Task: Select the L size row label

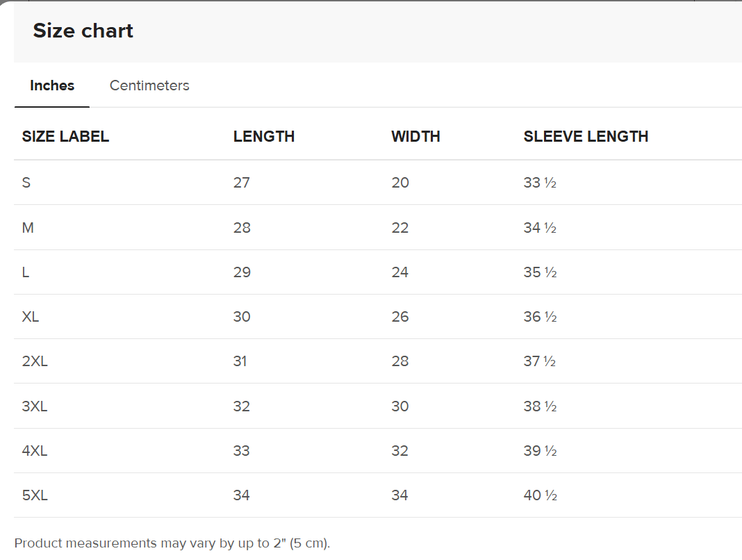Action: [26, 272]
